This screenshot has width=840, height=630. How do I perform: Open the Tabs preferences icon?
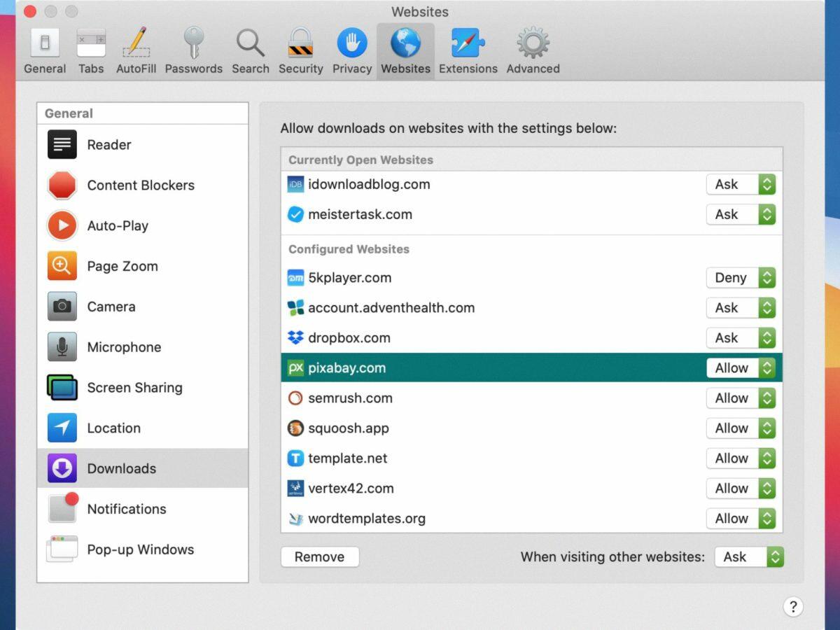pyautogui.click(x=91, y=43)
